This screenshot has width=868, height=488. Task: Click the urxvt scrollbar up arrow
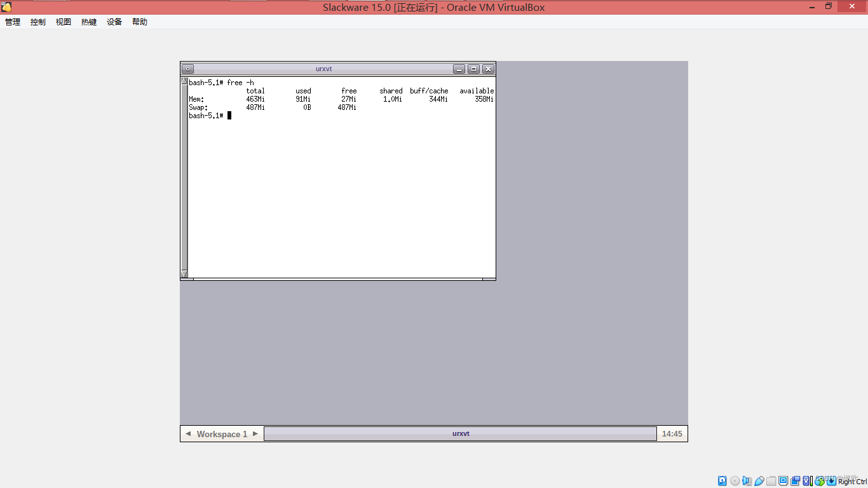(184, 81)
